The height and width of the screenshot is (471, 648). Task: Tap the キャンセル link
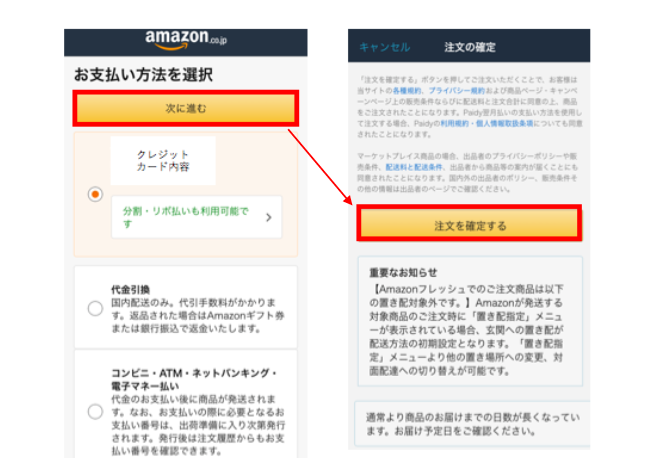(x=385, y=47)
